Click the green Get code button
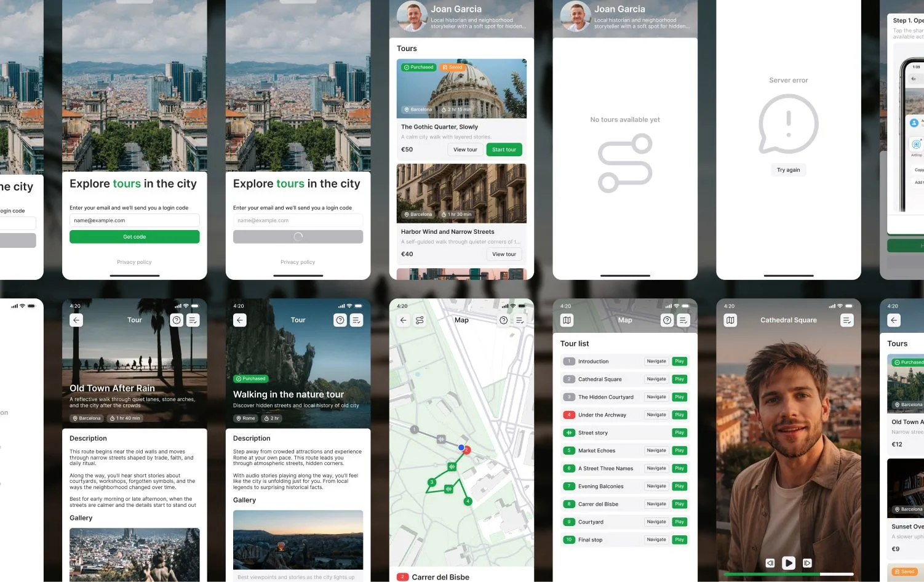This screenshot has width=924, height=582. click(135, 237)
